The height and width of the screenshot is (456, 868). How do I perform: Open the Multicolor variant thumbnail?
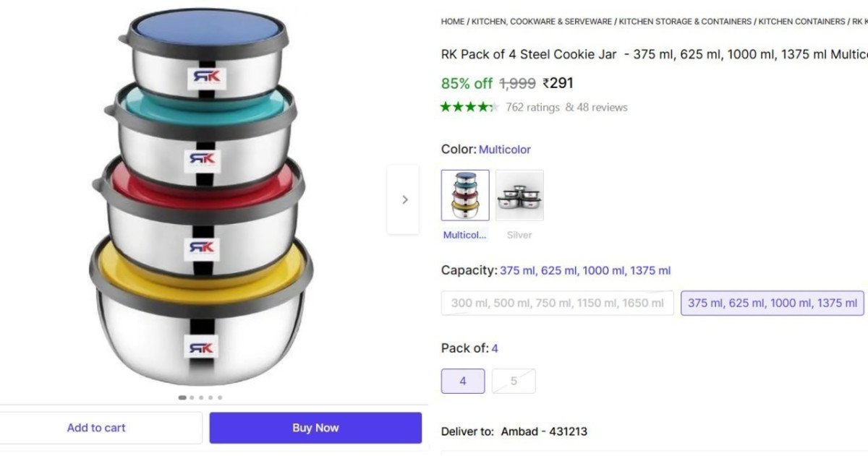(465, 194)
